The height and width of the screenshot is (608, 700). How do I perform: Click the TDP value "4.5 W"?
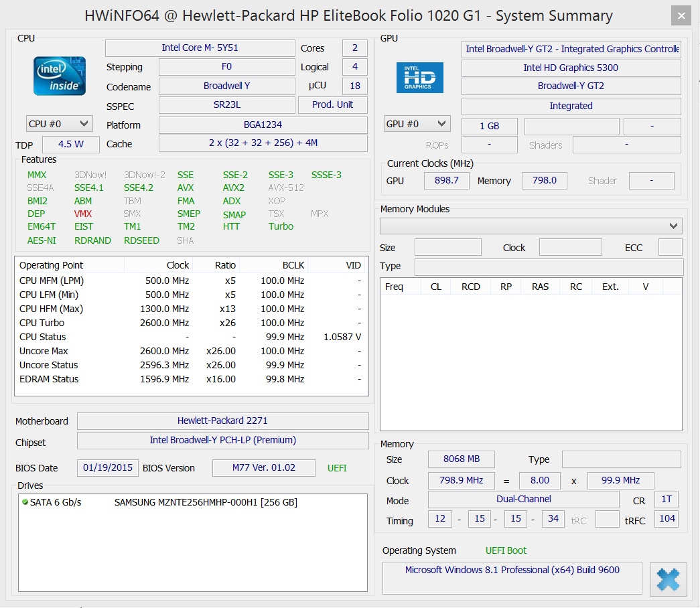point(71,144)
